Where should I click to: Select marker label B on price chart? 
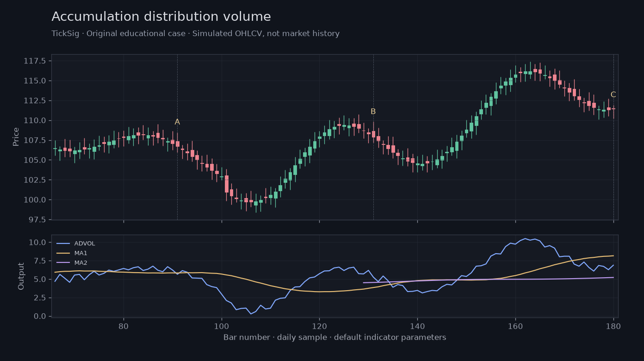(x=373, y=112)
